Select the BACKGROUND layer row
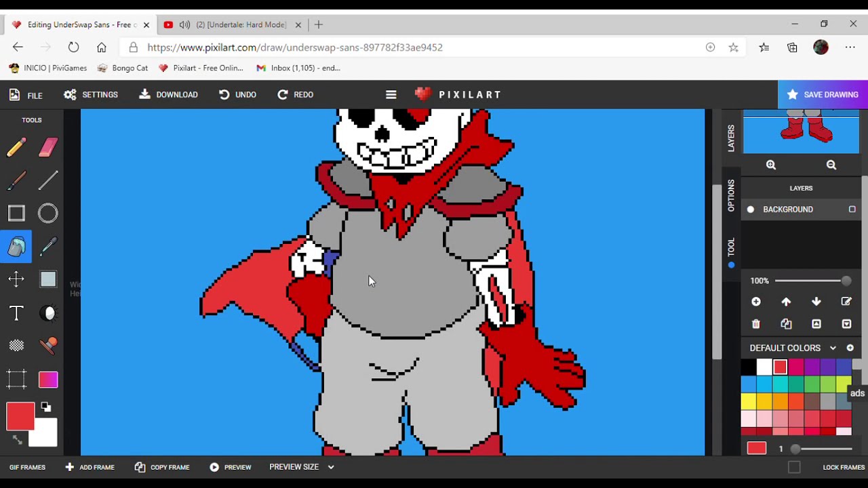The image size is (868, 488). 801,209
